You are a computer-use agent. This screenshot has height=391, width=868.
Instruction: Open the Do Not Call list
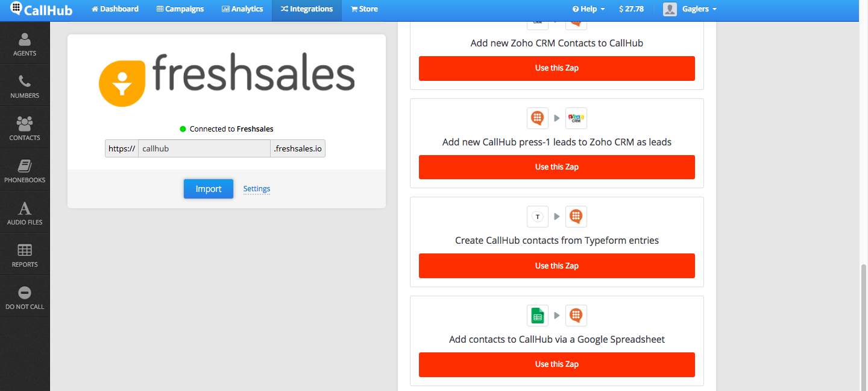point(25,297)
